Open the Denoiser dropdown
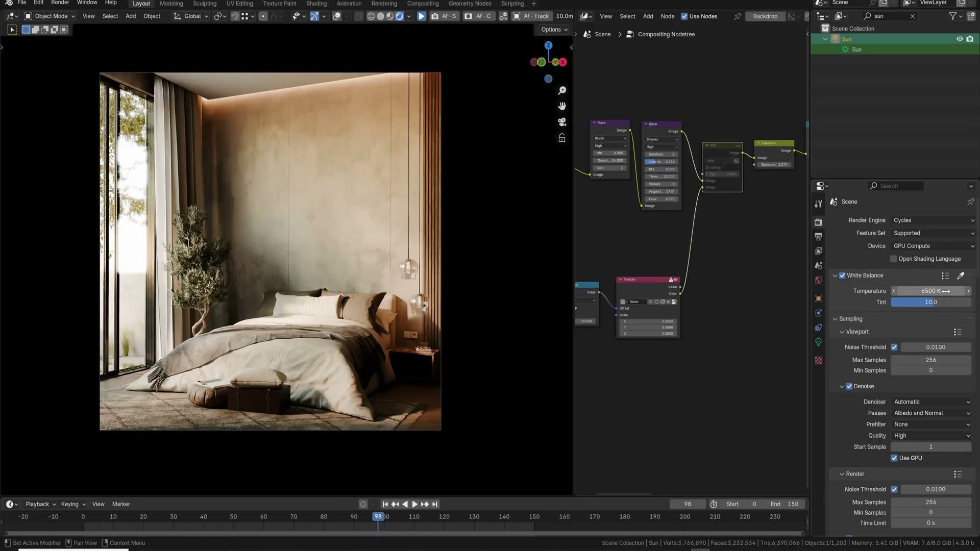980x551 pixels. point(932,402)
